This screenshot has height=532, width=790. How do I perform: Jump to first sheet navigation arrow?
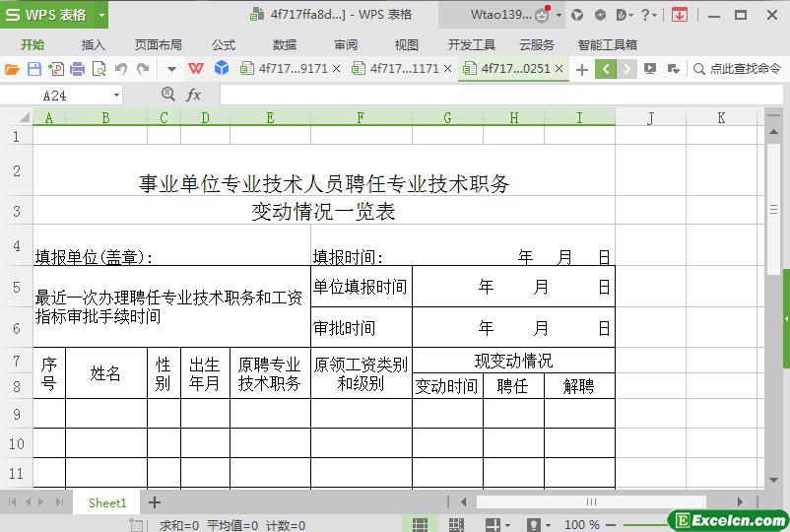click(12, 501)
